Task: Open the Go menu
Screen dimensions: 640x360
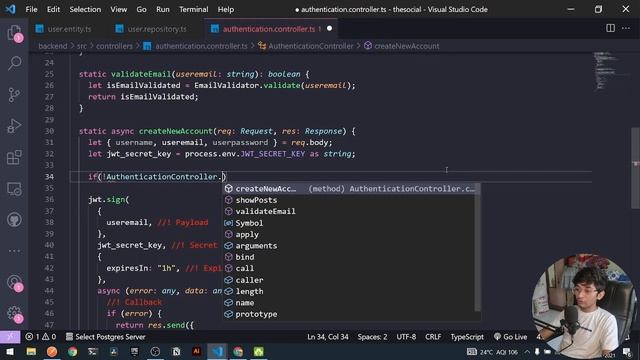Action: [x=141, y=9]
